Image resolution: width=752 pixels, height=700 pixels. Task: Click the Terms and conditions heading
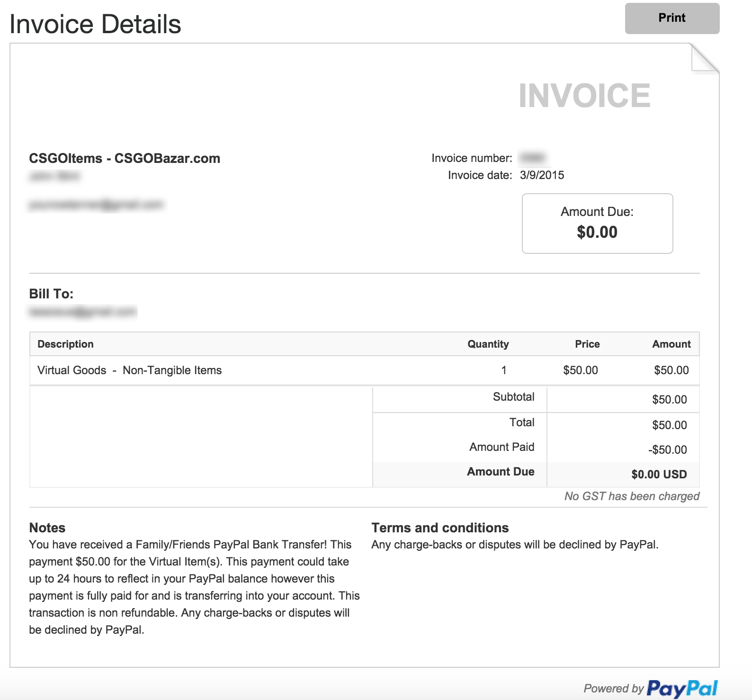pyautogui.click(x=440, y=528)
